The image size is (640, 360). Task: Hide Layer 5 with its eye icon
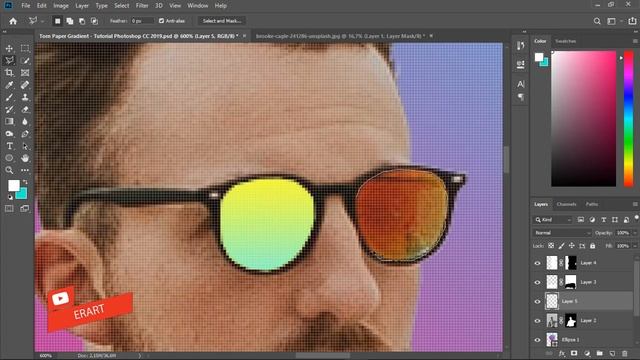(537, 302)
